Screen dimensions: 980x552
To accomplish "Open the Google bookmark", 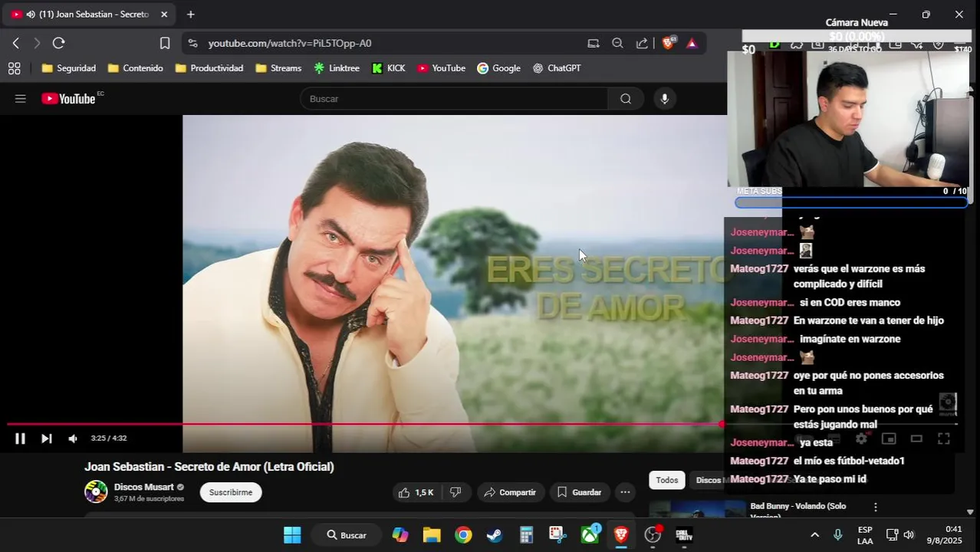I will pos(498,68).
